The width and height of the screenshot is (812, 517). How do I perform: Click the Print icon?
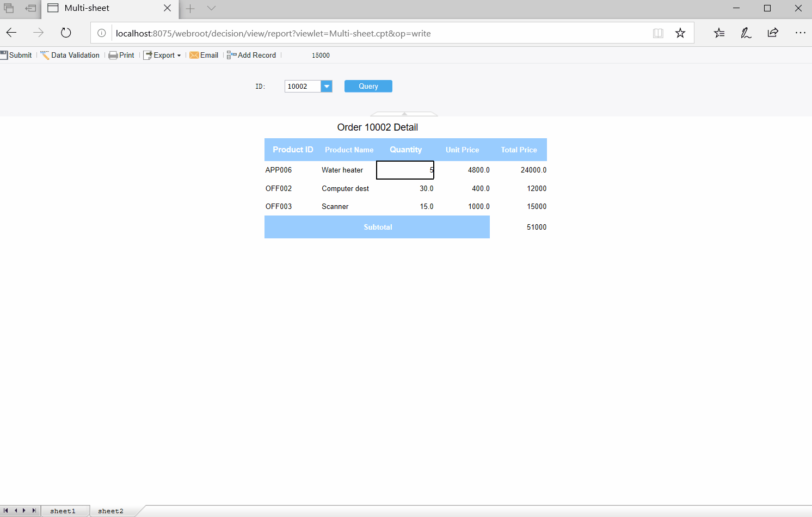[x=113, y=55]
